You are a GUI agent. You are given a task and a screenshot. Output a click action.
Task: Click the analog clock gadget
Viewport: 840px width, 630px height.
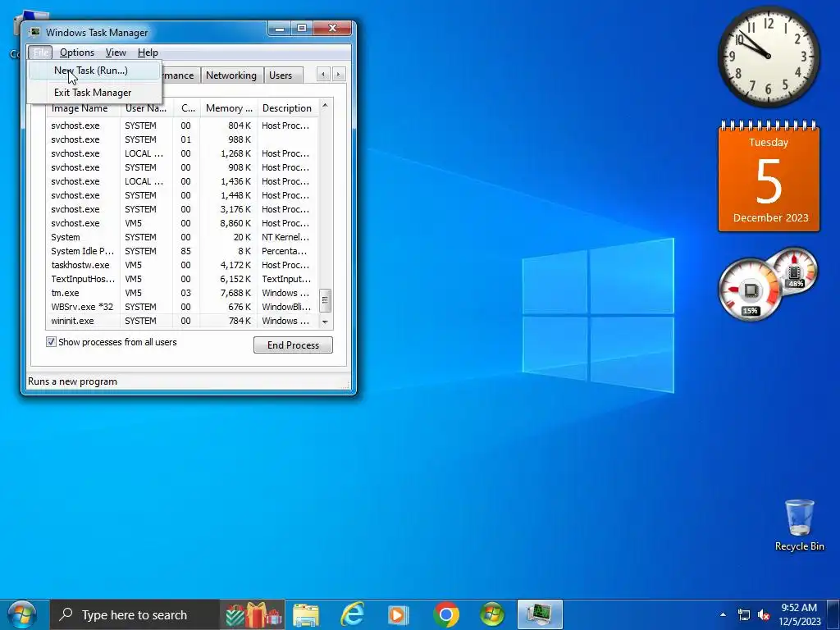coord(768,57)
